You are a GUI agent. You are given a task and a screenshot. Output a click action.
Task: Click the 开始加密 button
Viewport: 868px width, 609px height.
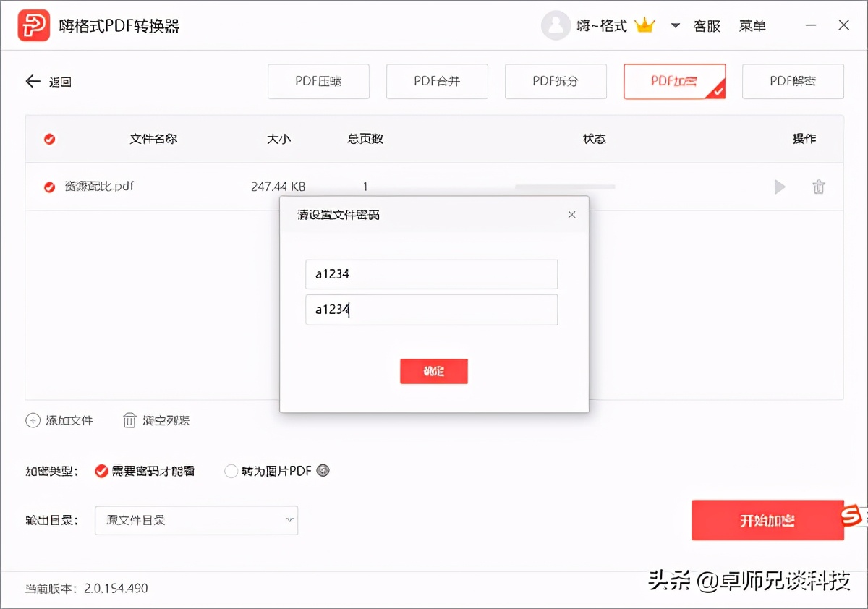(x=768, y=520)
